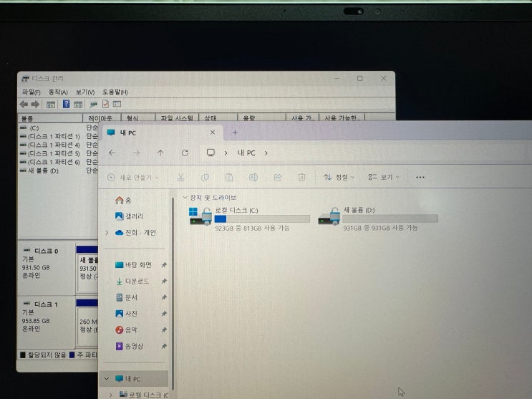Open the more options ellipsis menu
The image size is (532, 399).
pyautogui.click(x=420, y=177)
